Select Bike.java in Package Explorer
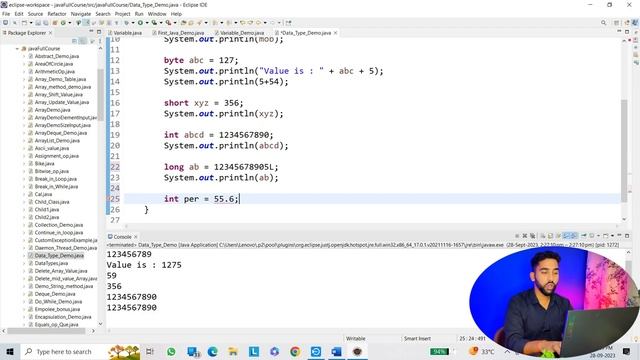Viewport: 640px width, 360px height. click(44, 164)
